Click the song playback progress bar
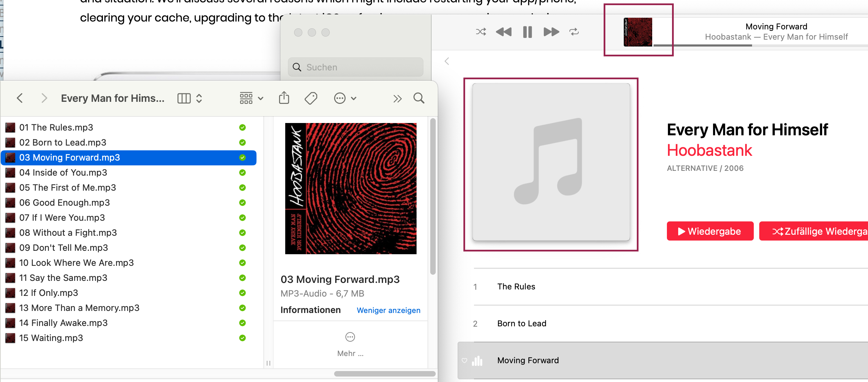Viewport: 868px width, 382px height. coord(752,45)
